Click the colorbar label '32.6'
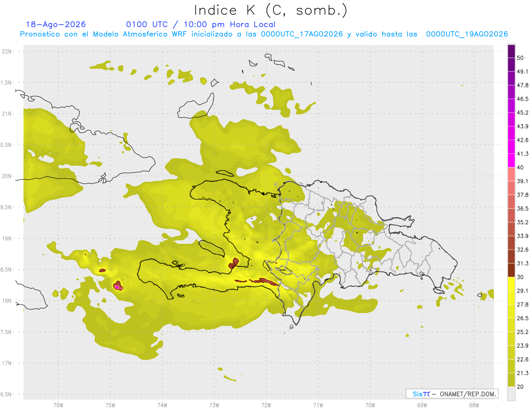The image size is (532, 411). tap(523, 250)
